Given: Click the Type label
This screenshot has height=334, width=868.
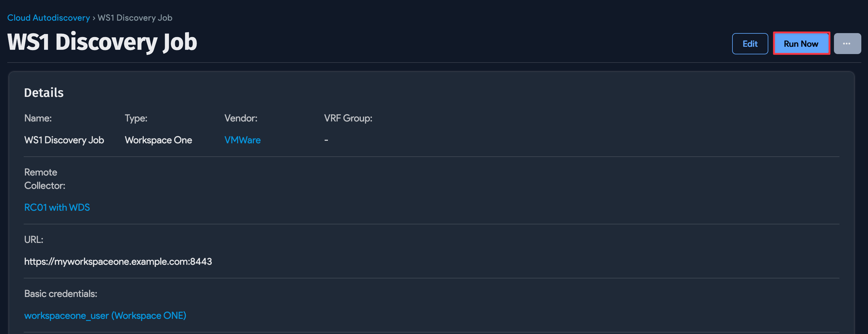Looking at the screenshot, I should tap(136, 118).
